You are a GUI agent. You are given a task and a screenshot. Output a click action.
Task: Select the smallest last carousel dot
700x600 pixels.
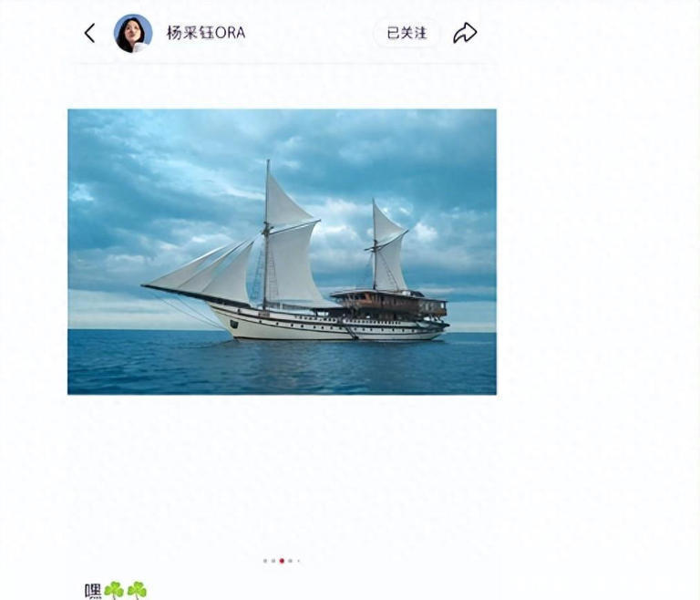click(298, 561)
